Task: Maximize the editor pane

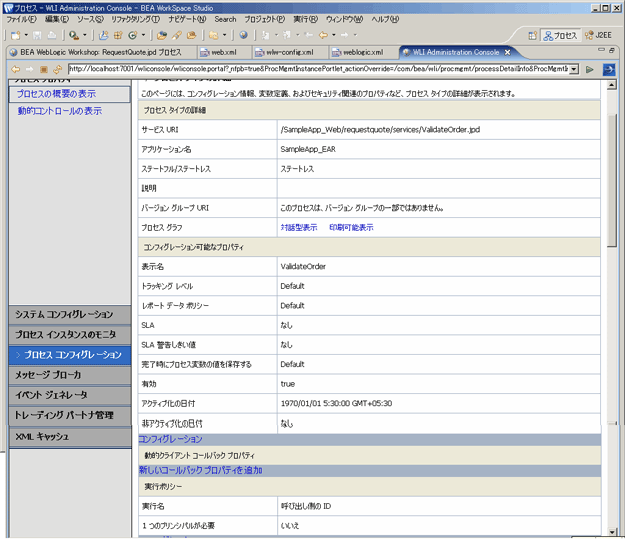Action: pos(611,50)
